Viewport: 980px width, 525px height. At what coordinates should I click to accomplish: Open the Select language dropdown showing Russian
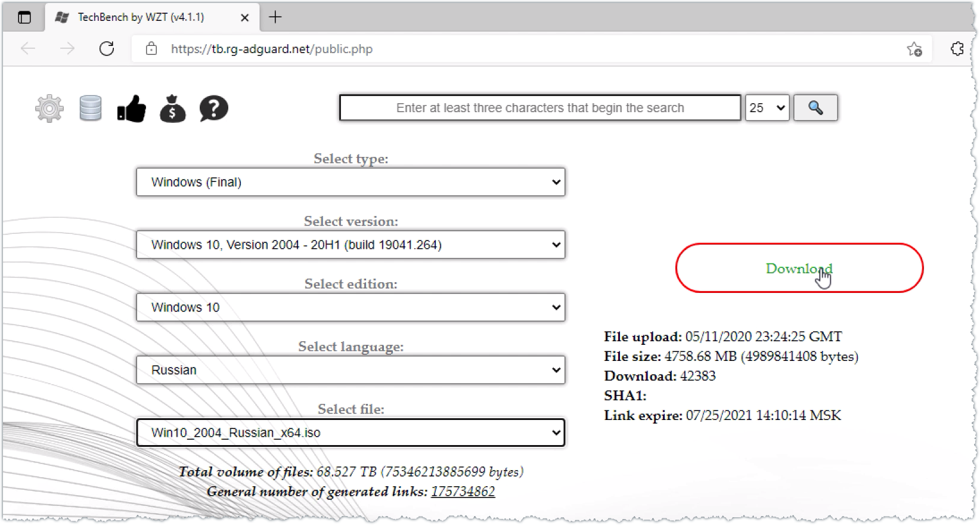coord(351,370)
